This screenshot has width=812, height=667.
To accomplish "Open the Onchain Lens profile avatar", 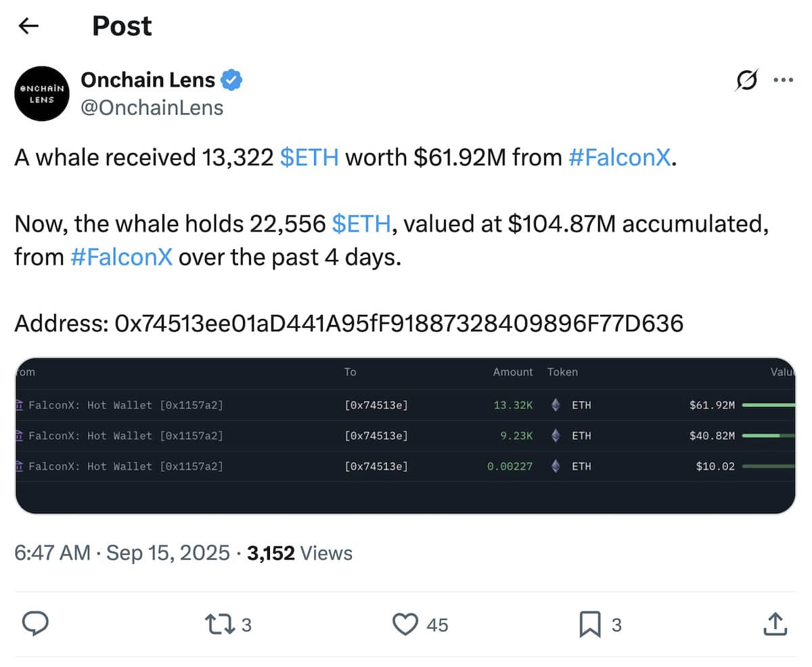I will pyautogui.click(x=43, y=93).
